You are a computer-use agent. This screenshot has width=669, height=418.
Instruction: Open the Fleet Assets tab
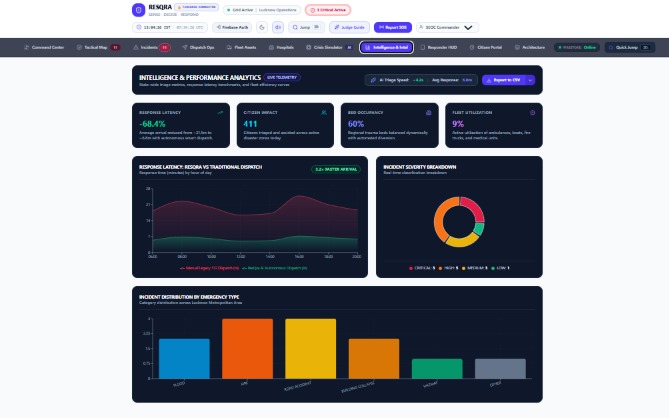(x=241, y=47)
